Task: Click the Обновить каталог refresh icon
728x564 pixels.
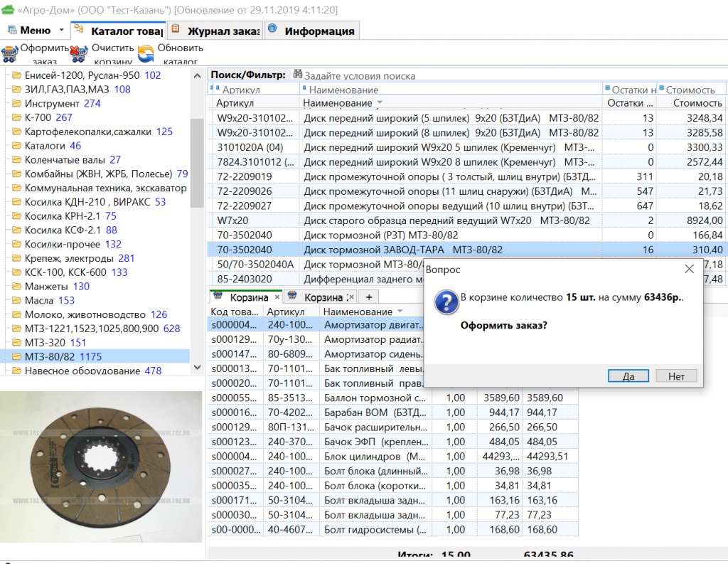Action: click(x=146, y=53)
